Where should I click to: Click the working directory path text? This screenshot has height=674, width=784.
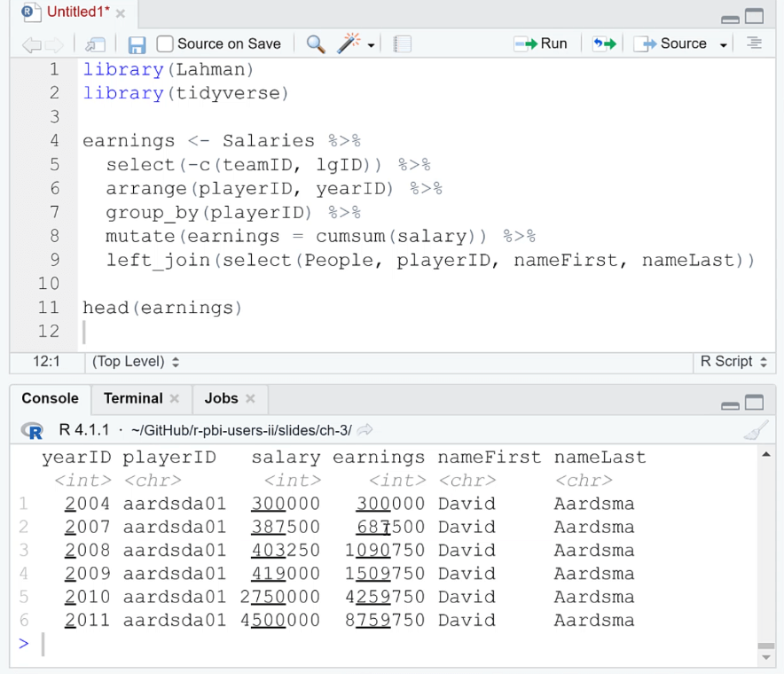coord(241,430)
